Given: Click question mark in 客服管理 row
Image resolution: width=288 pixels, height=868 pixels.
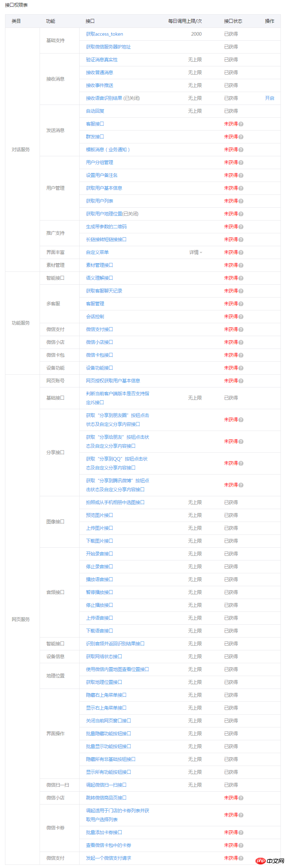Looking at the screenshot, I should pos(241,304).
